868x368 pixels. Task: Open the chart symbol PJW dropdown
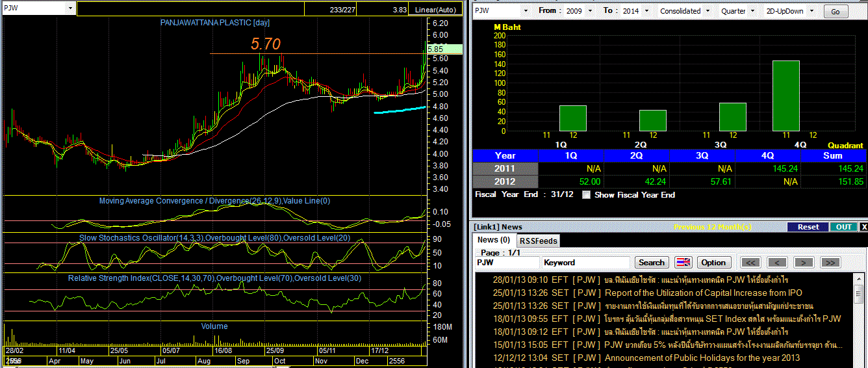point(70,8)
